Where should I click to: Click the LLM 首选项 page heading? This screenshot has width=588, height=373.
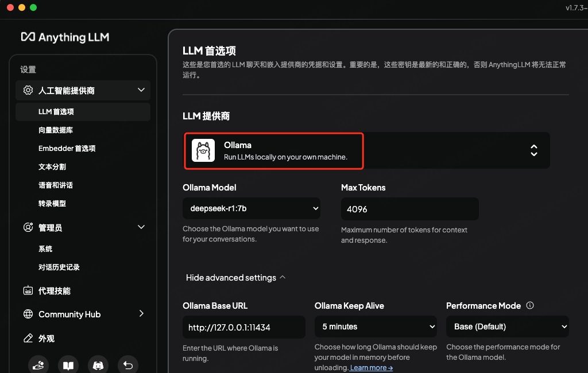click(209, 50)
